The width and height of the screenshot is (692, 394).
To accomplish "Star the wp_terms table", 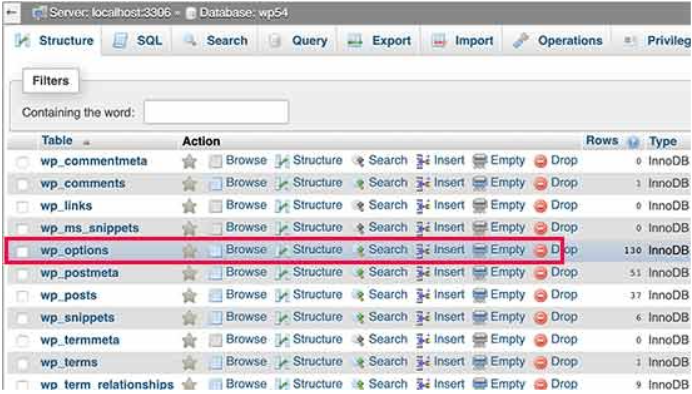I will [x=189, y=363].
